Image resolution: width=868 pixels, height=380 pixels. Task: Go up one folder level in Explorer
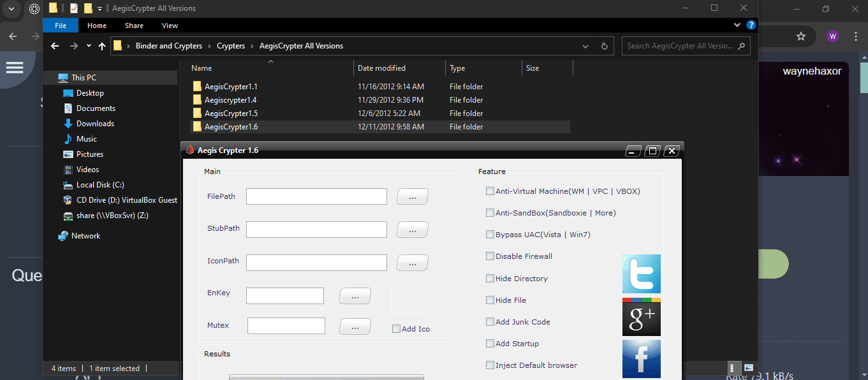click(102, 46)
